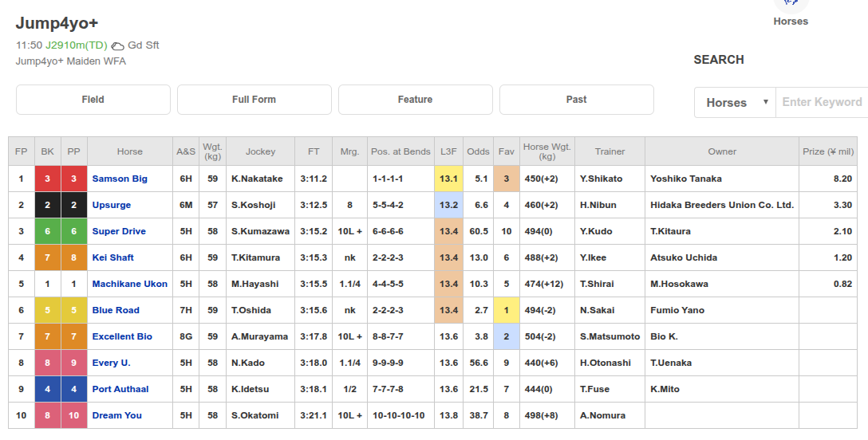Open the Horses icon at top right
Viewport: 868px width, 440px height.
coord(791,6)
